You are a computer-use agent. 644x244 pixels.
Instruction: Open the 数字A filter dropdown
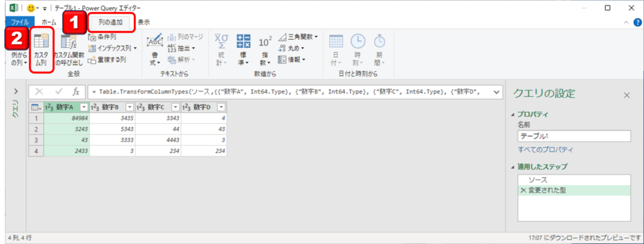pyautogui.click(x=84, y=107)
